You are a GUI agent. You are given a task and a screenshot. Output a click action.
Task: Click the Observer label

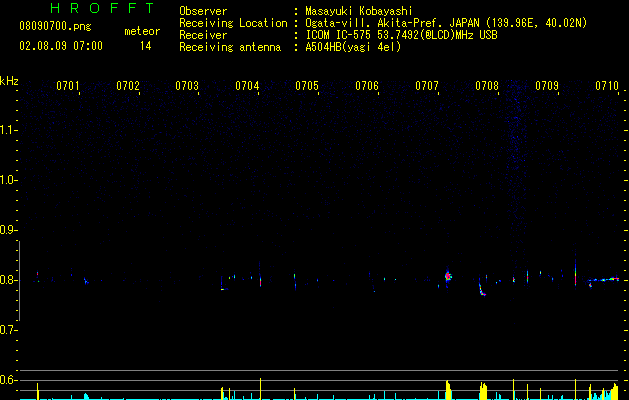[203, 11]
